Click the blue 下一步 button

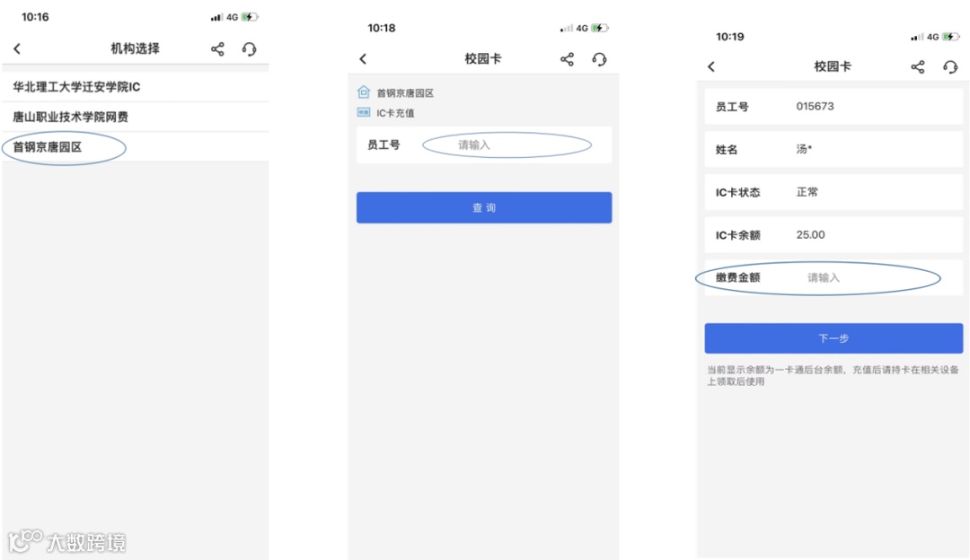click(833, 338)
